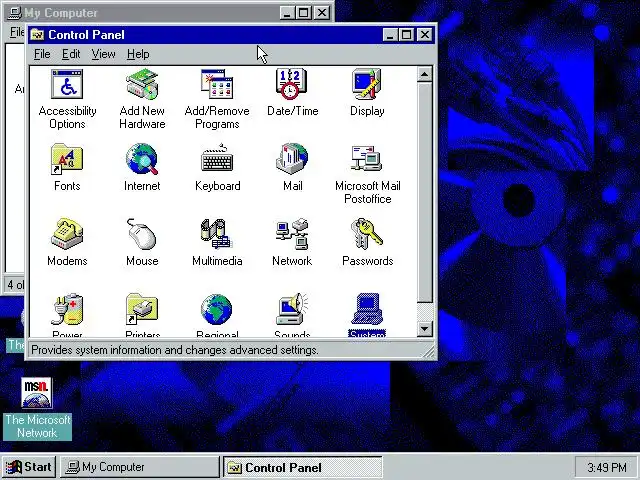Select the Regional globe icon
640x480 pixels.
tap(217, 309)
